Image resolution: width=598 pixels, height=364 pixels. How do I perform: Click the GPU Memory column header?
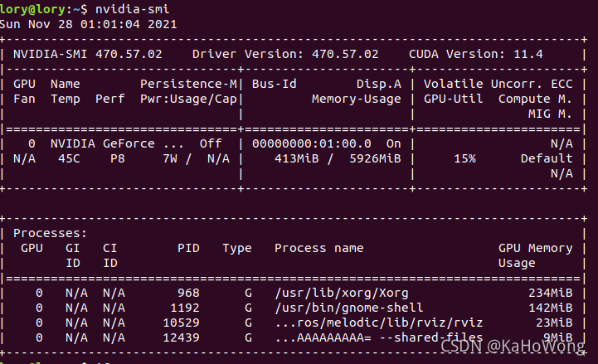[535, 249]
